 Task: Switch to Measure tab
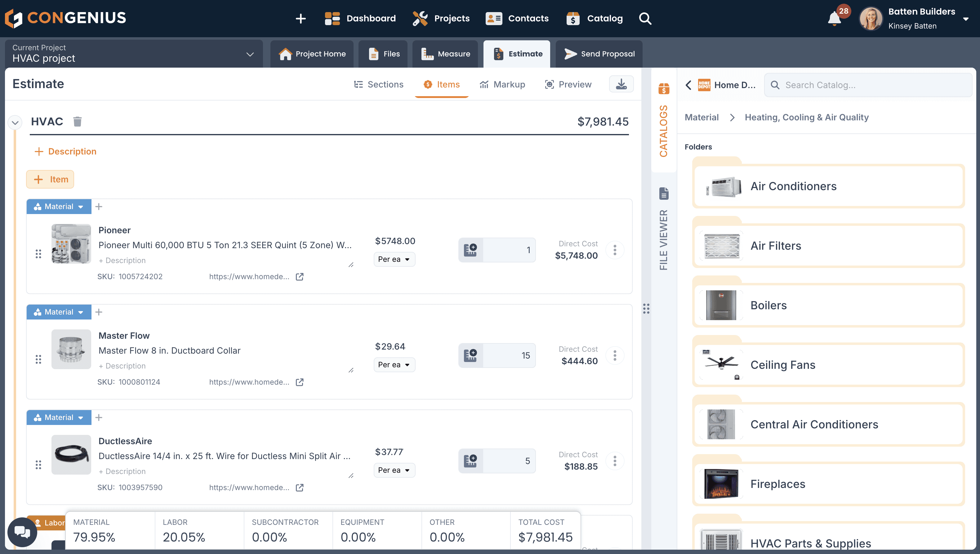(445, 54)
